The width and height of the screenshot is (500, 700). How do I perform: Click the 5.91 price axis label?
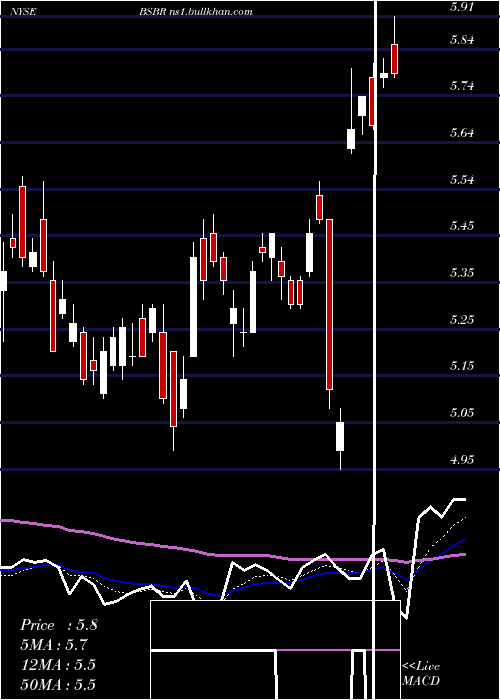462,7
